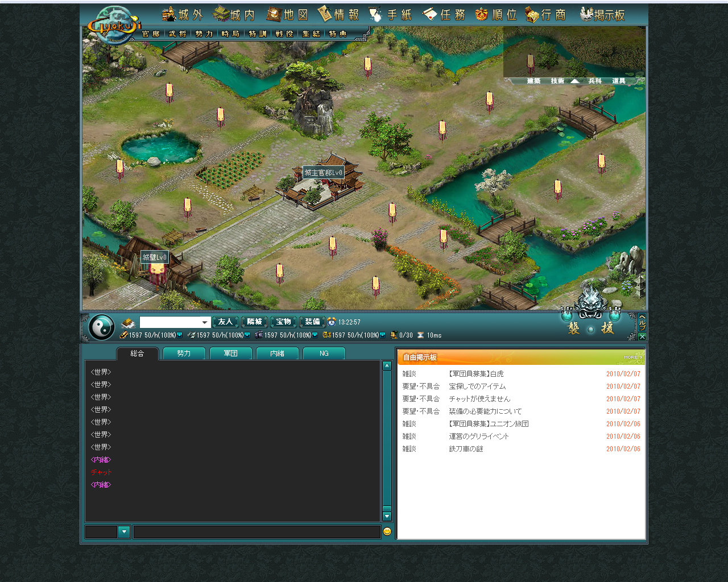Screen dimensions: 728x582
Task: Click the yin-yang emblem icon
Action: coord(102,327)
